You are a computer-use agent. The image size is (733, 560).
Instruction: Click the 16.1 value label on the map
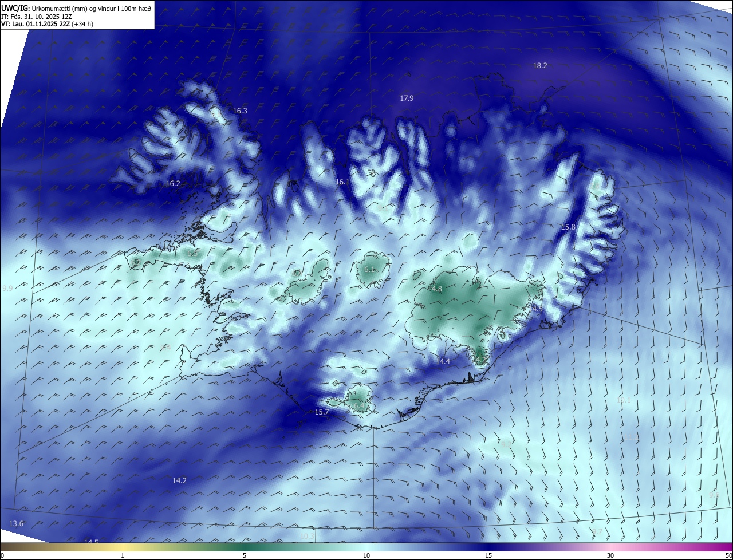click(x=342, y=182)
